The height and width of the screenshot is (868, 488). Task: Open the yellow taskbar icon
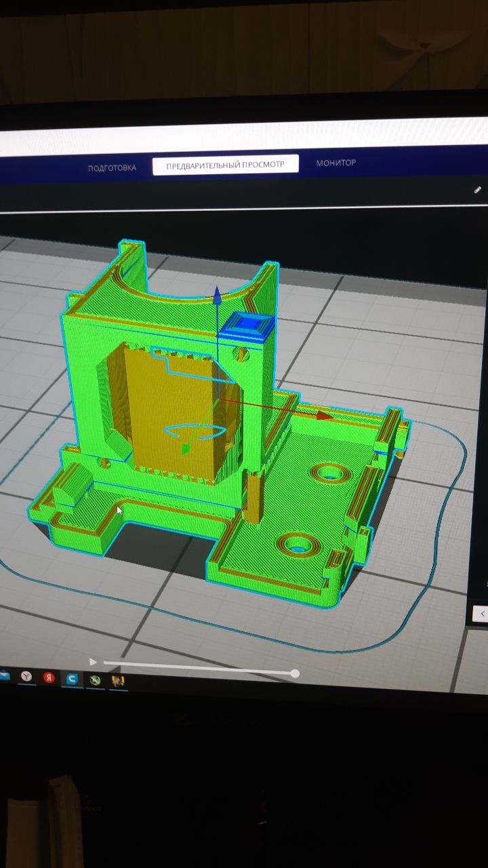pyautogui.click(x=118, y=680)
